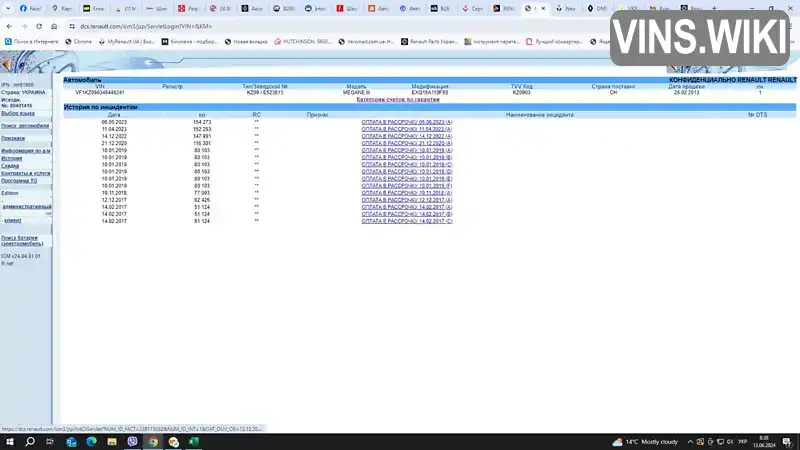The image size is (800, 450).
Task: Expand the system tray hidden icons chevron
Action: click(x=690, y=442)
